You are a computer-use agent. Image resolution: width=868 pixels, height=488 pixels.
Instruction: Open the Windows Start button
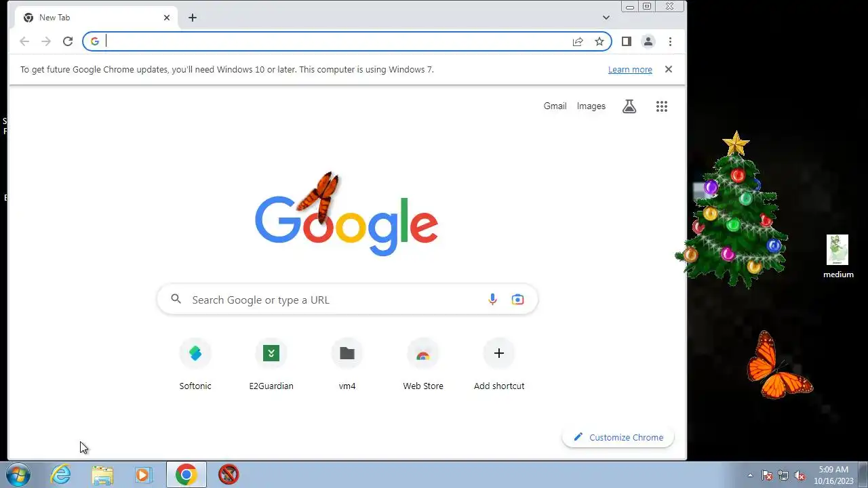click(18, 474)
